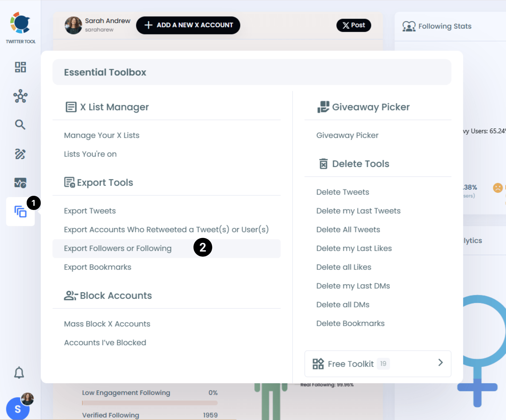
Task: Open the search magnifier sidebar icon
Action: 20,125
